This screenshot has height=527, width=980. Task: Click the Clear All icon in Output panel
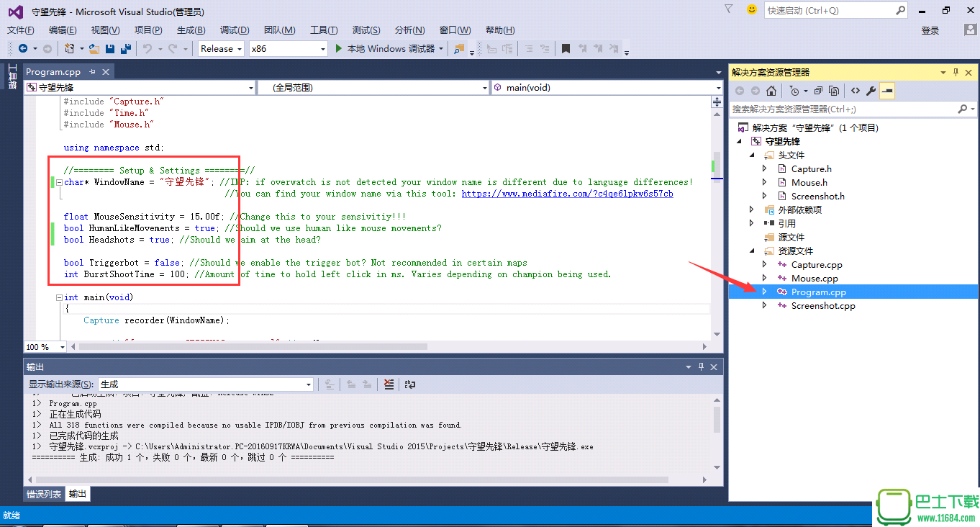[x=389, y=384]
